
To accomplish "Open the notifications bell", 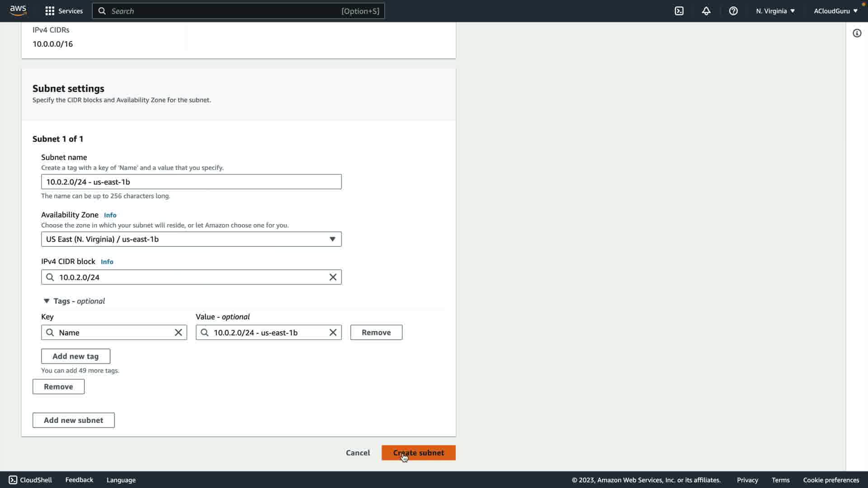I will [706, 11].
